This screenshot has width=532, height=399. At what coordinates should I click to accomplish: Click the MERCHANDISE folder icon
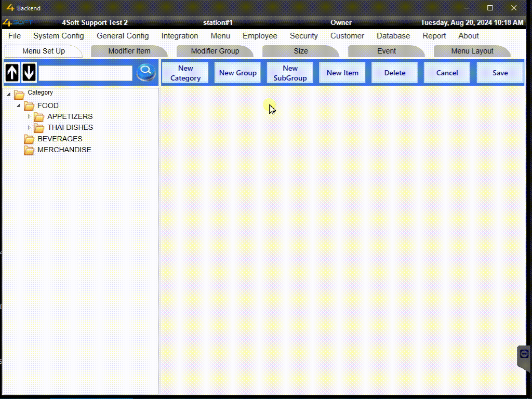pos(29,150)
